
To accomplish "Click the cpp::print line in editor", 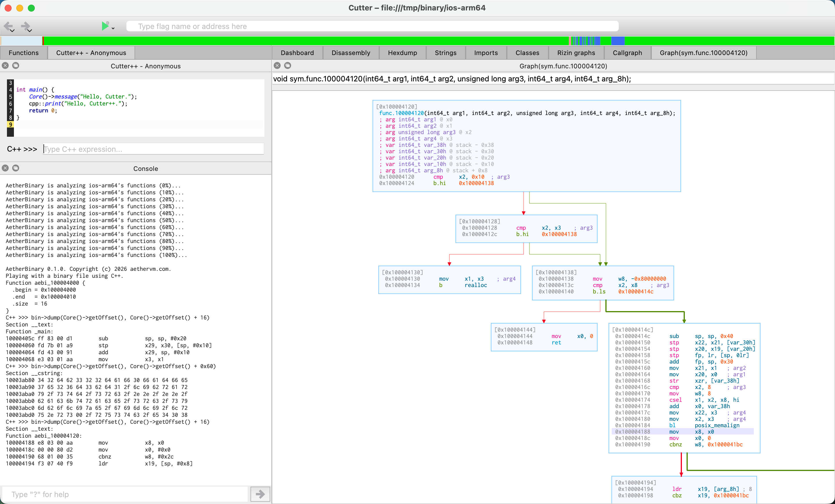I will point(78,104).
